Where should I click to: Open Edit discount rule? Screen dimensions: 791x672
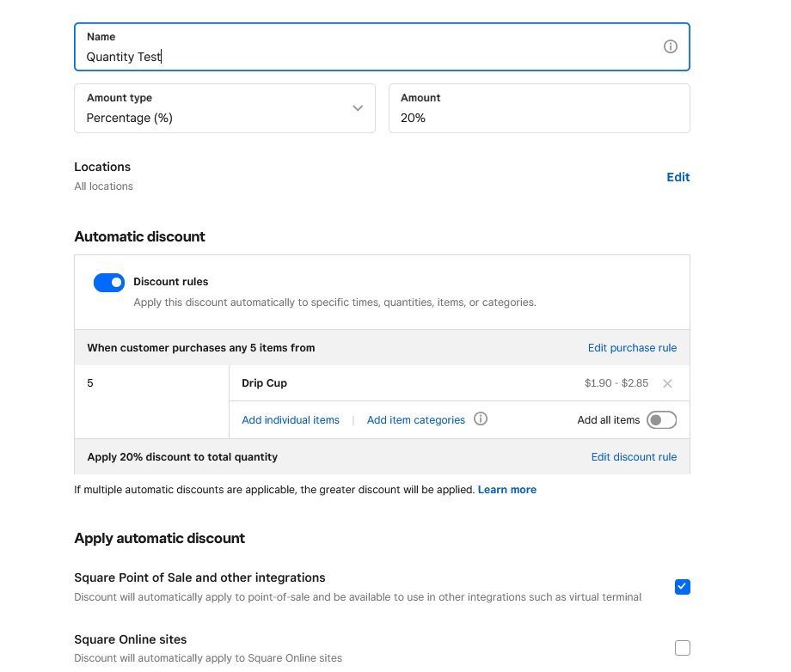coord(634,457)
